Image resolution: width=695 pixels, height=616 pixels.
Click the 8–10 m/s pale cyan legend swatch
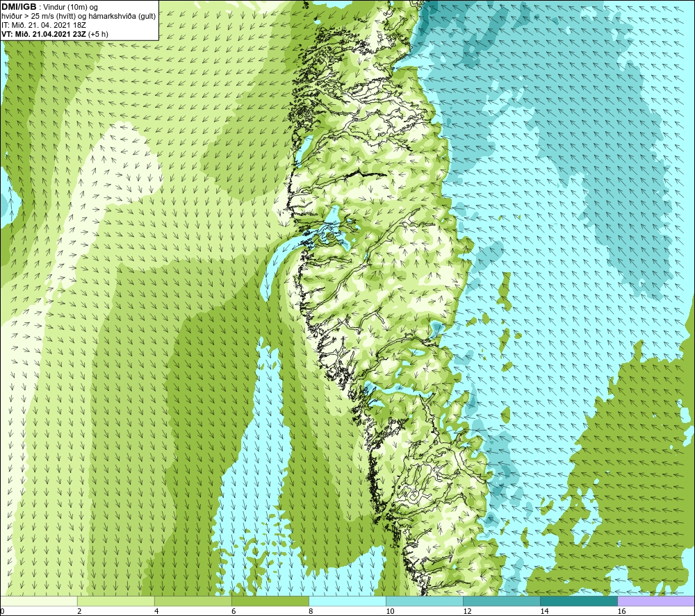coord(347,601)
